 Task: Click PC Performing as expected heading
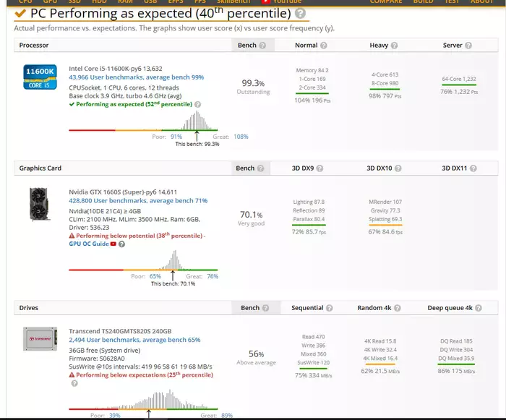[x=160, y=14]
